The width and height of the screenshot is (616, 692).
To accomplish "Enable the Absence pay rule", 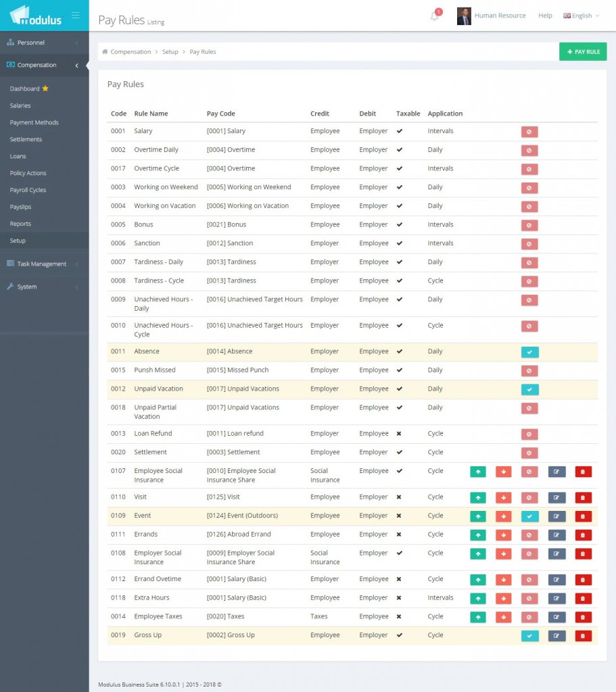I will (529, 351).
